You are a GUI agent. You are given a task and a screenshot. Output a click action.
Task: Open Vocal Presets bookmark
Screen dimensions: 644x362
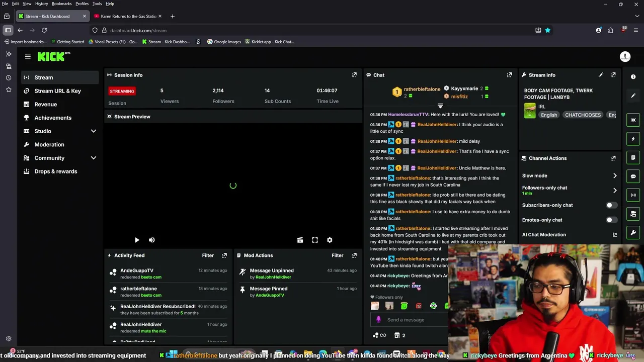(113, 42)
